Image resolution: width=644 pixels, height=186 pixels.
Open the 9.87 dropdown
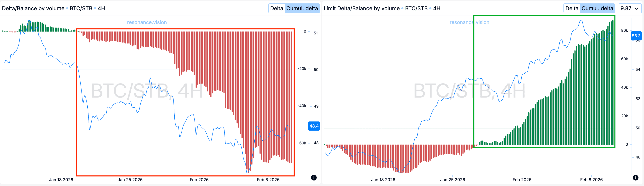coord(630,9)
